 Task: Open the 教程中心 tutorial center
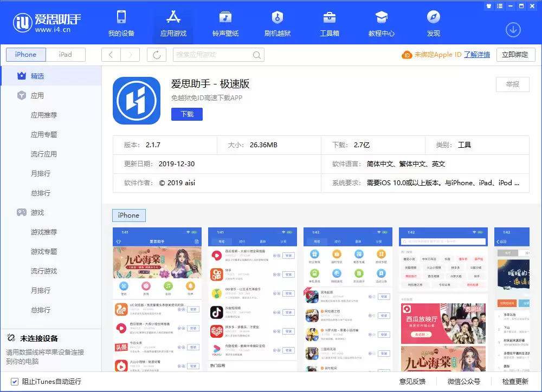click(x=381, y=23)
